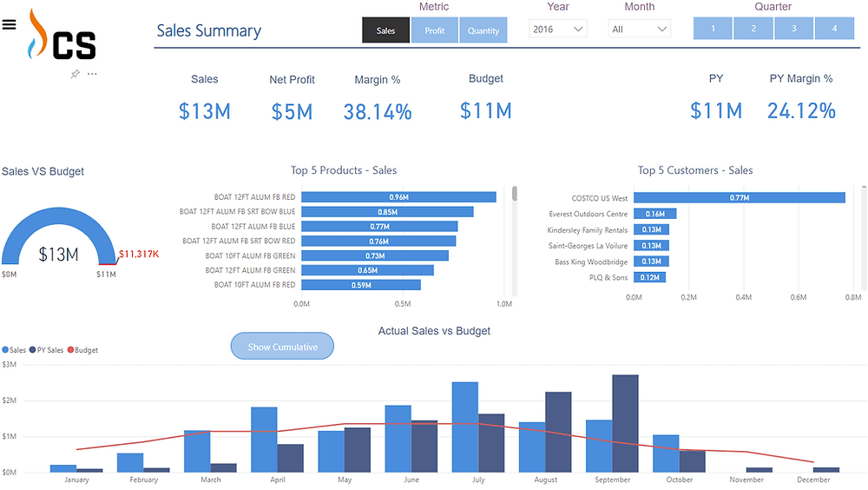This screenshot has width=868, height=490.
Task: Click the Top 5 Products - Sales title
Action: [344, 170]
